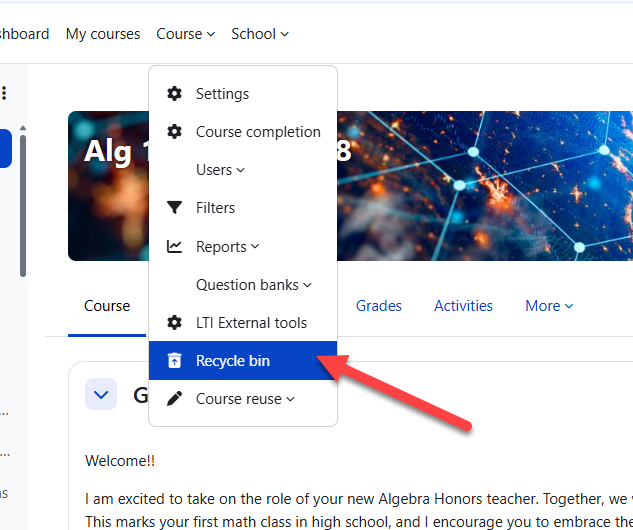Click the Filters funnel icon
This screenshot has width=633, height=530.
[175, 208]
